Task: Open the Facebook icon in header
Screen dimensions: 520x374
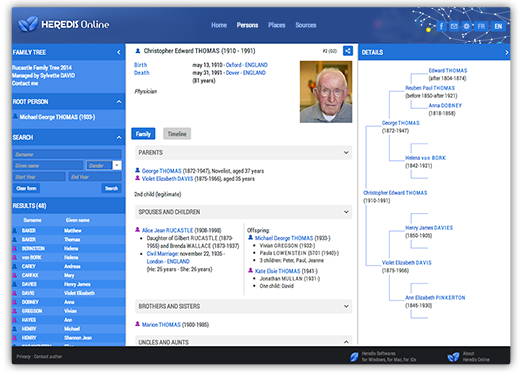Action: pos(441,26)
